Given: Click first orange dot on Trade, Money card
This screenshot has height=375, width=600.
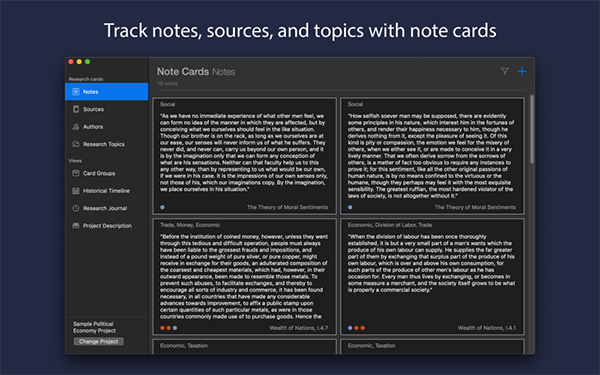Looking at the screenshot, I should [162, 328].
